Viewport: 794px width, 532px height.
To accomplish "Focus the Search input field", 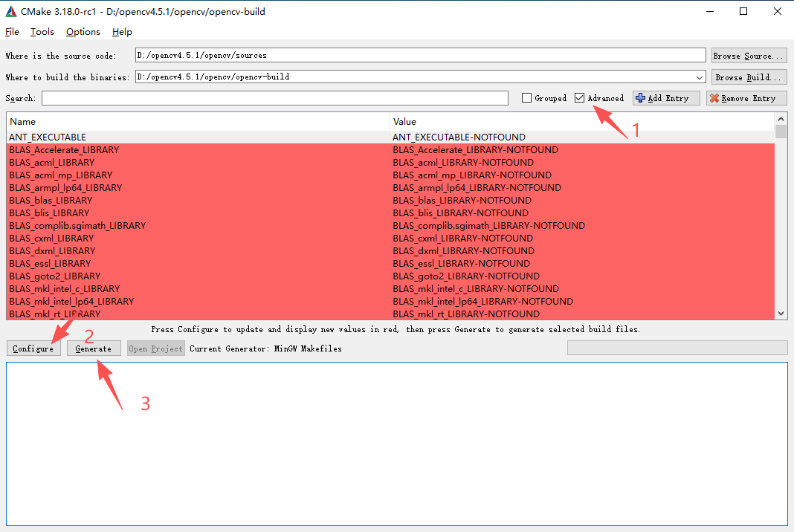I will (x=275, y=98).
